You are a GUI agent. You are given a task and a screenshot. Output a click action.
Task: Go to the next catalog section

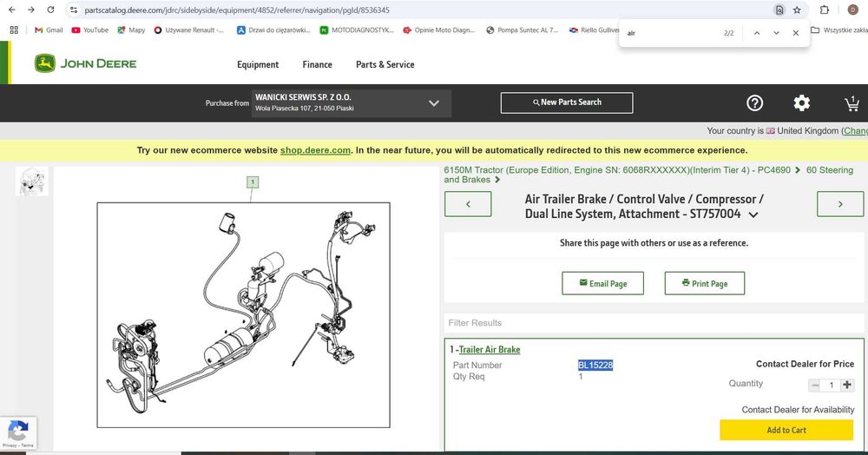(839, 204)
